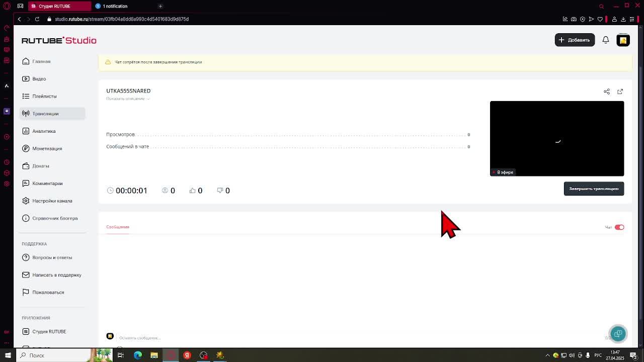Click the RUTUBE Studio logo
This screenshot has height=362, width=644.
click(59, 40)
